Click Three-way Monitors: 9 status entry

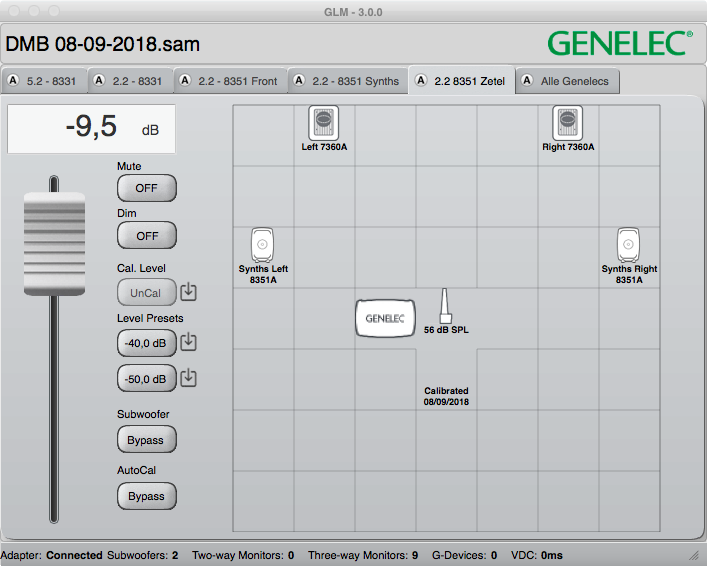pos(363,555)
